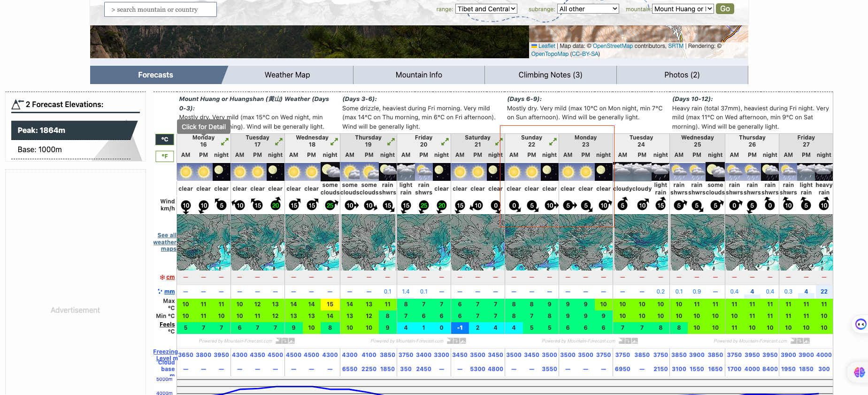The width and height of the screenshot is (868, 395).
Task: Click the cm snow unit link
Action: coord(170,277)
